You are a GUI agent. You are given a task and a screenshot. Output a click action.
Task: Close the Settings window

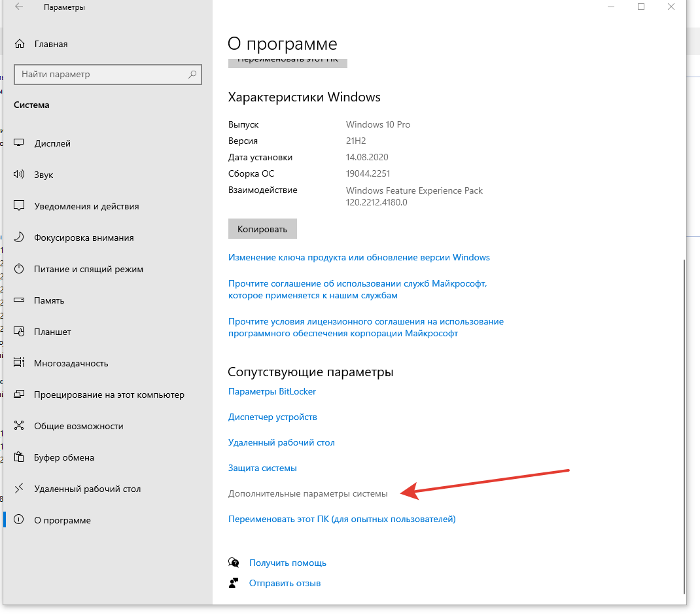click(671, 7)
